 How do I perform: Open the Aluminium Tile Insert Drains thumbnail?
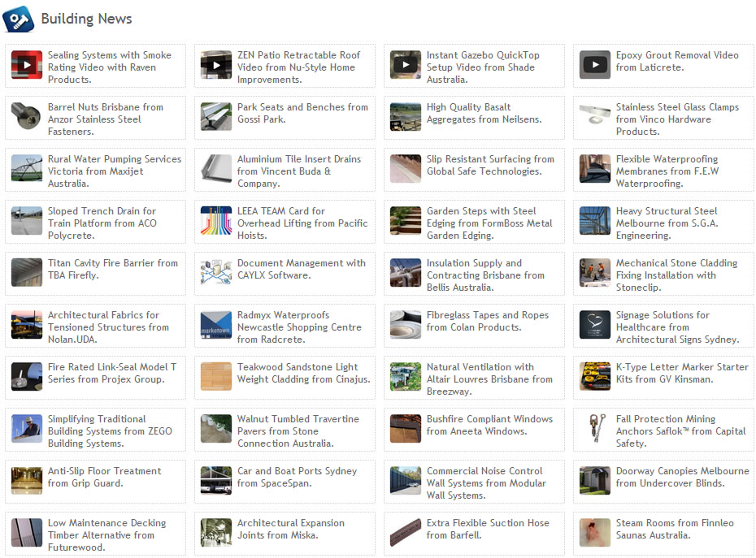(x=216, y=169)
